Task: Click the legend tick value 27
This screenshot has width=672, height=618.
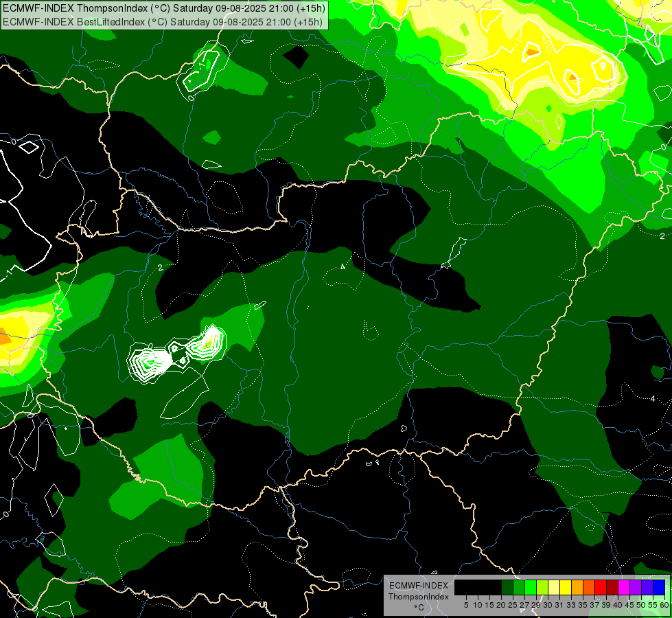Action: pos(525,605)
